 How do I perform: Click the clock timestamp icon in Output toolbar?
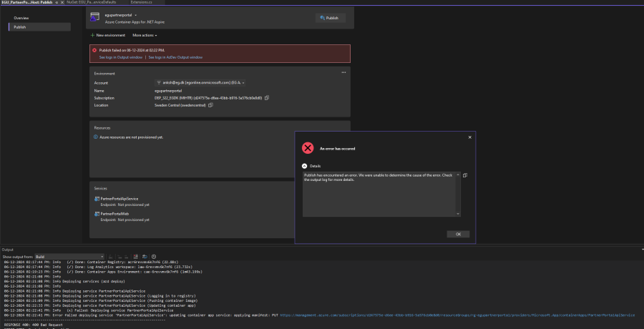point(154,257)
